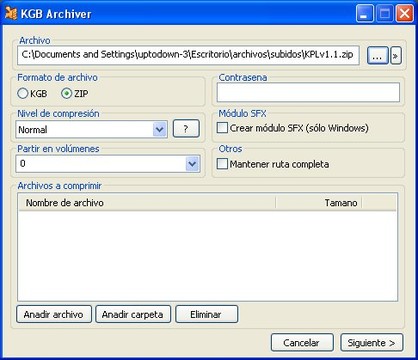Click the Tamano column header
Image resolution: width=418 pixels, height=360 pixels.
click(x=319, y=203)
